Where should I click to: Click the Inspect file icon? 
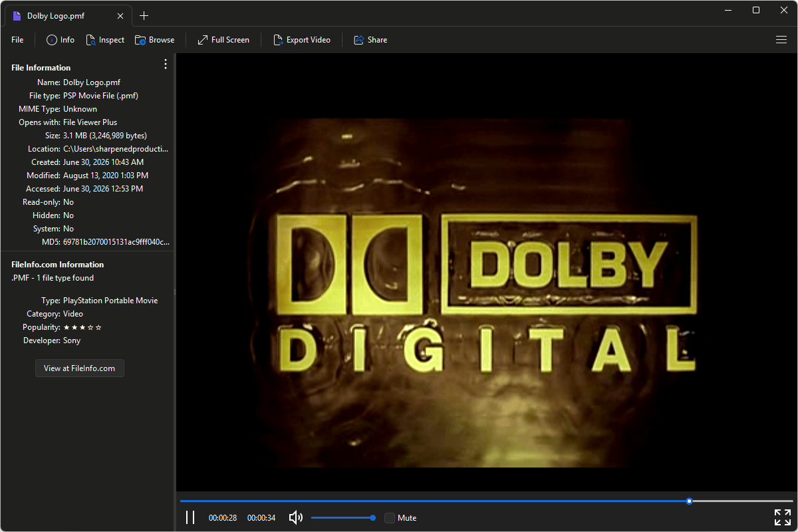pos(91,40)
